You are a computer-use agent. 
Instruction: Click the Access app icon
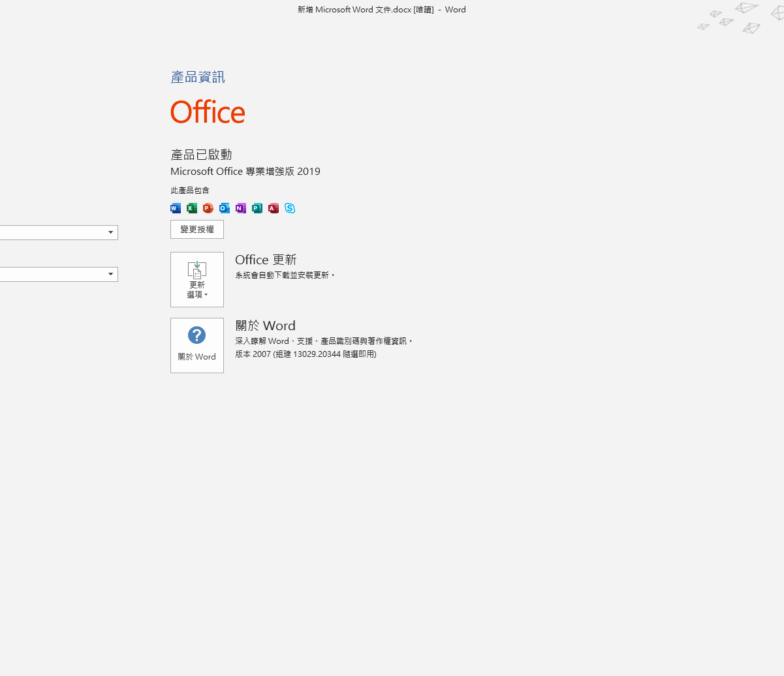[274, 208]
